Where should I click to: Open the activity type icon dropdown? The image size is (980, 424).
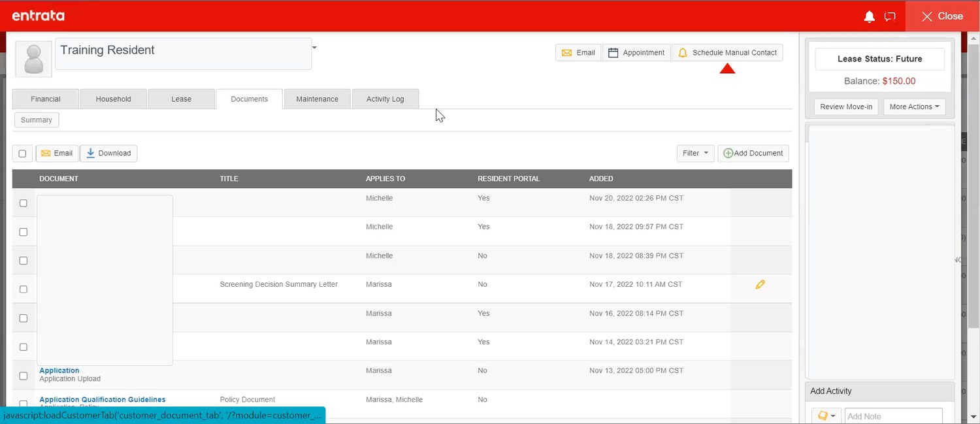coord(826,416)
